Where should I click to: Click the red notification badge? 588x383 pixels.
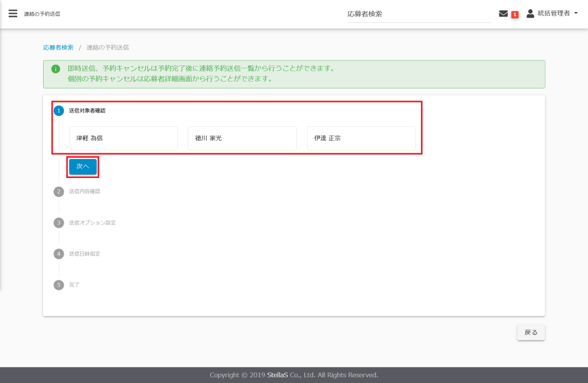(x=514, y=14)
